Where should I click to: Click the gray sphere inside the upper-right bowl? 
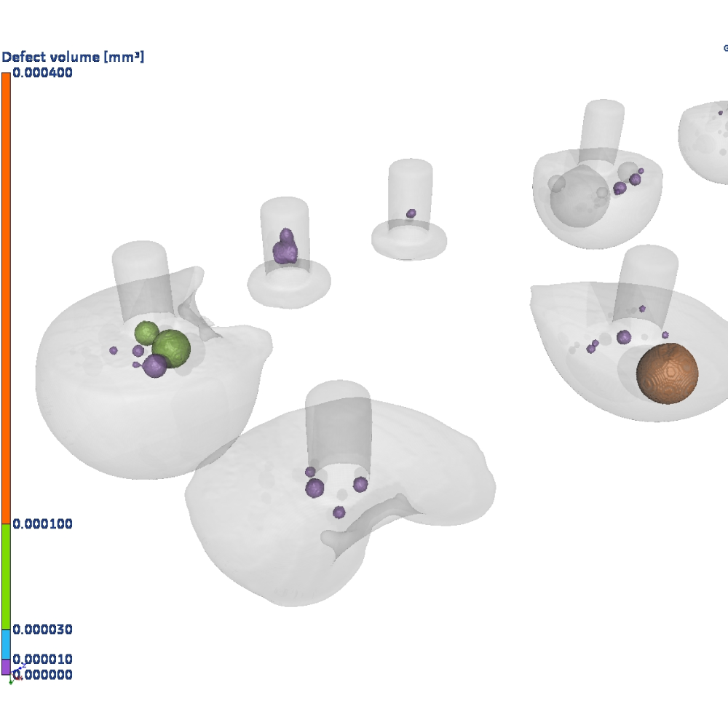[x=579, y=191]
